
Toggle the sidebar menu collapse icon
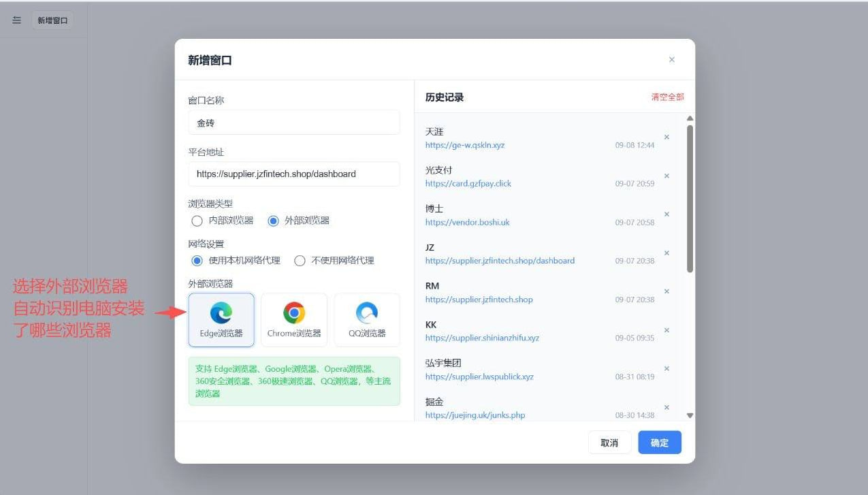click(17, 20)
